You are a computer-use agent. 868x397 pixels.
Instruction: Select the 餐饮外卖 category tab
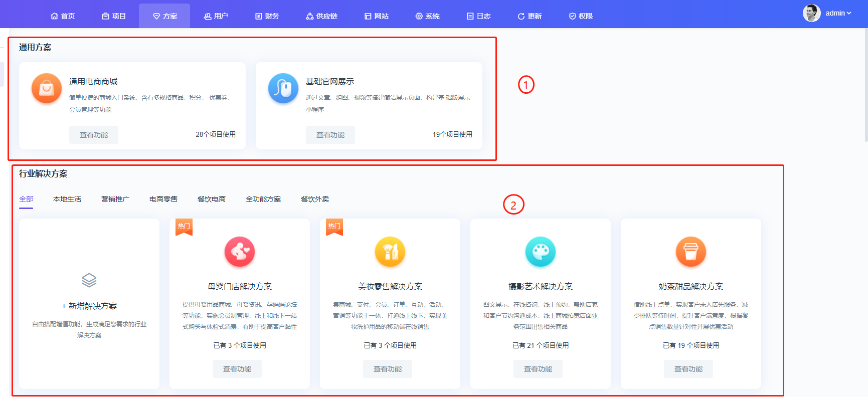(315, 199)
